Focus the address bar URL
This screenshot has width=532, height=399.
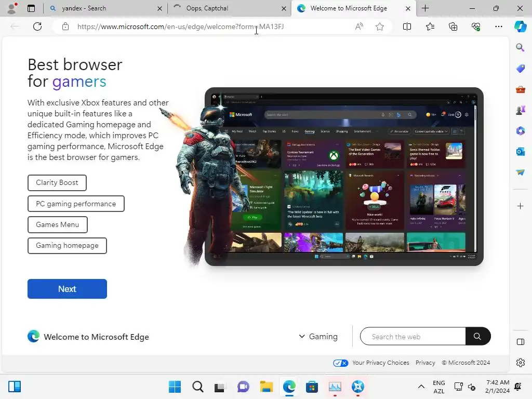[180, 26]
